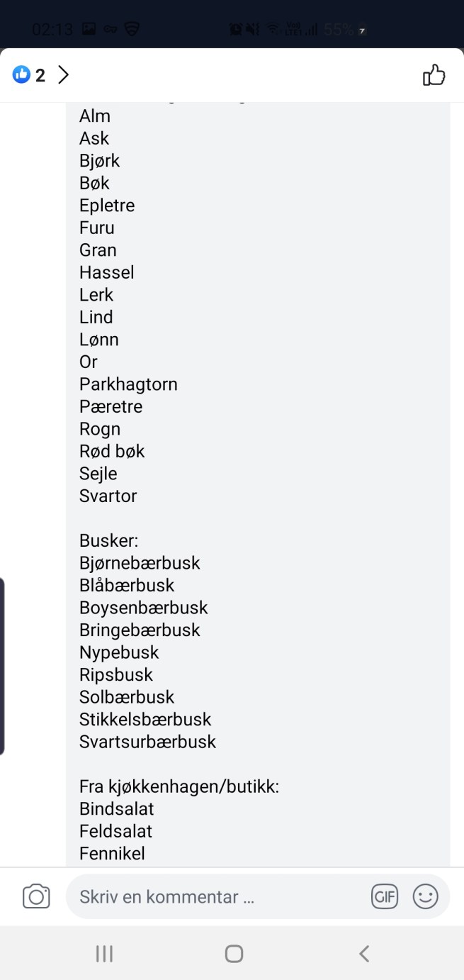
Task: Select the 'Fra kjøkkenhagen/butikk:' heading
Action: (178, 786)
